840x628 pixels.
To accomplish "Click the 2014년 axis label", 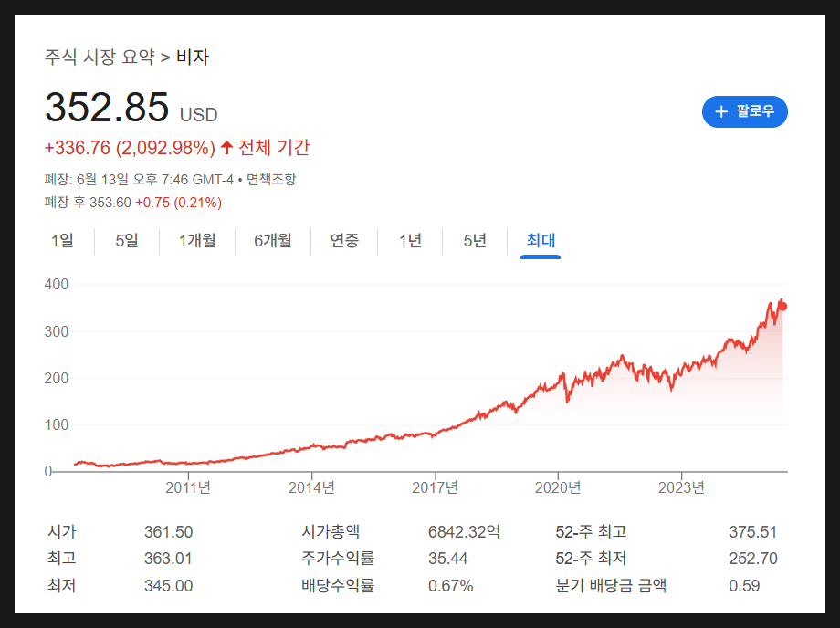I will [311, 487].
